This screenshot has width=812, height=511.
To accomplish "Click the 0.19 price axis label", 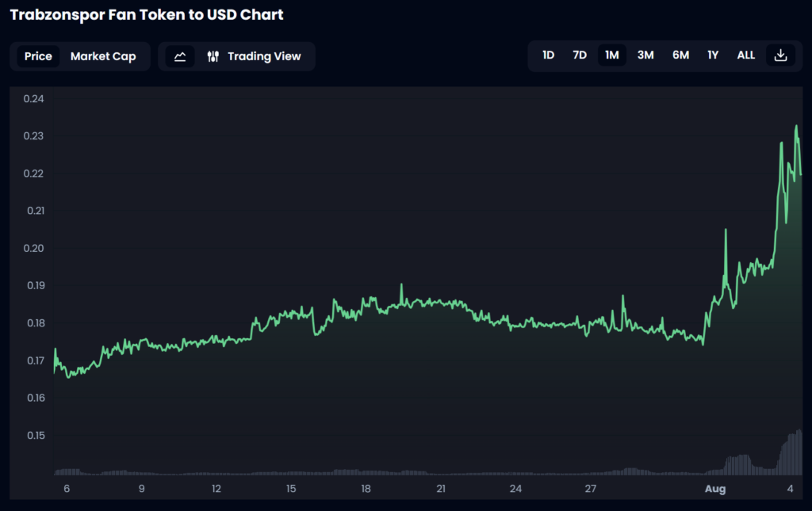I will click(36, 285).
